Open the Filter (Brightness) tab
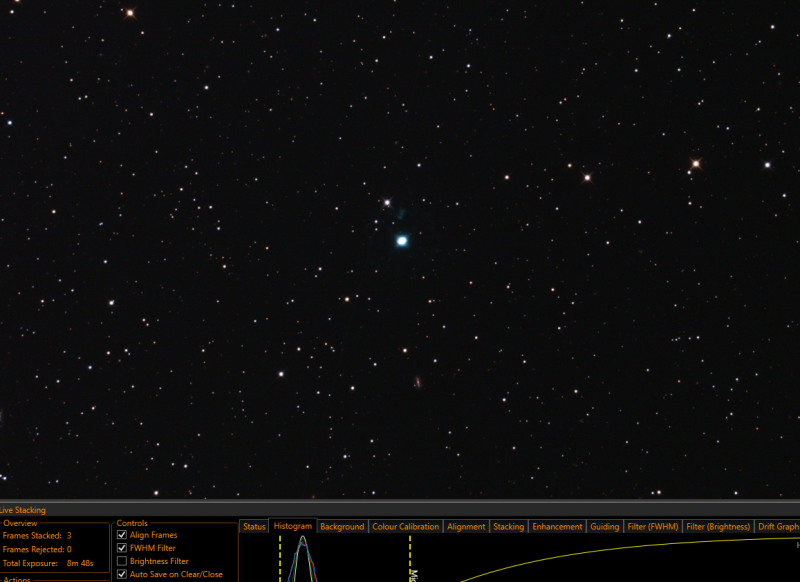800x582 pixels. [x=718, y=526]
